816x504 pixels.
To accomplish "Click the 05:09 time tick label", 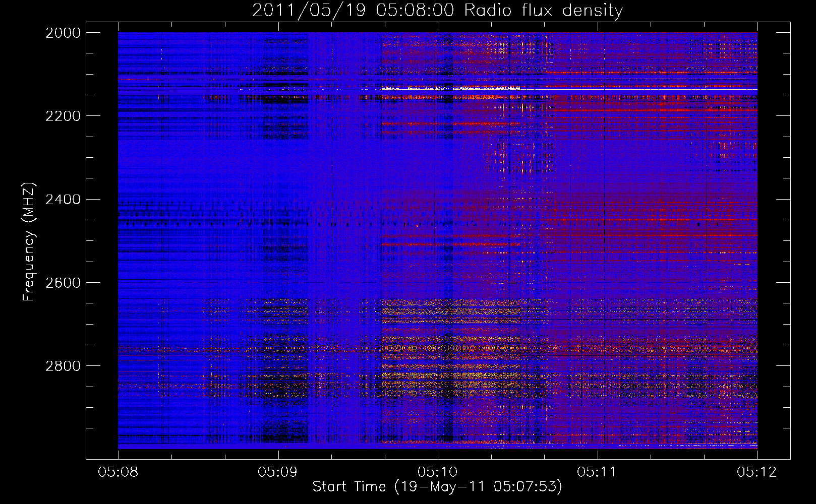I will 278,472.
